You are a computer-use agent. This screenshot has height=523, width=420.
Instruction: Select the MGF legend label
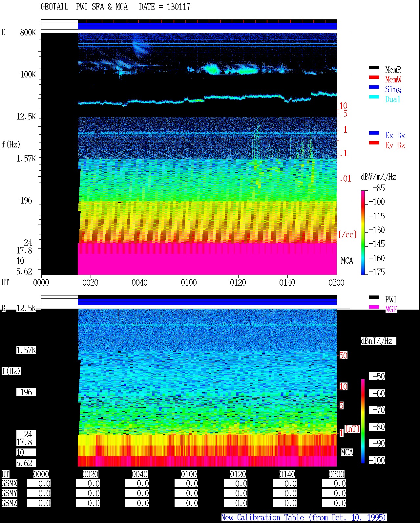(x=391, y=309)
